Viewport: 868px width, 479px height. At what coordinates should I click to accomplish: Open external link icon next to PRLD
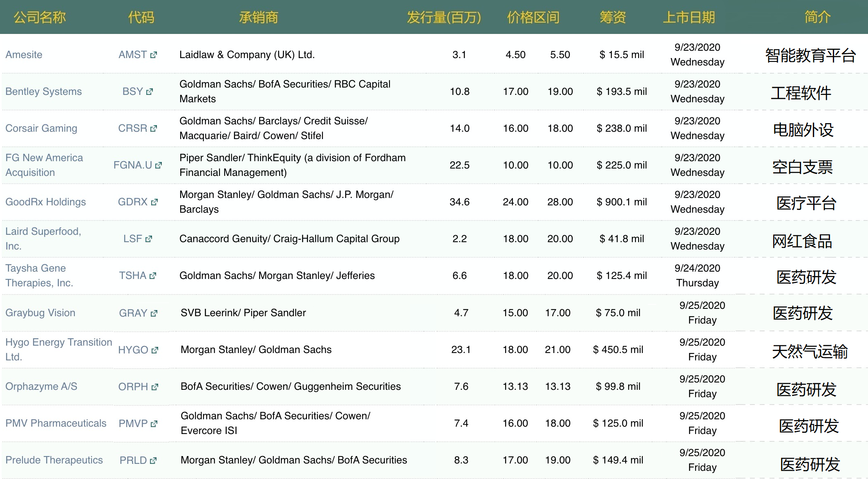[x=153, y=461]
